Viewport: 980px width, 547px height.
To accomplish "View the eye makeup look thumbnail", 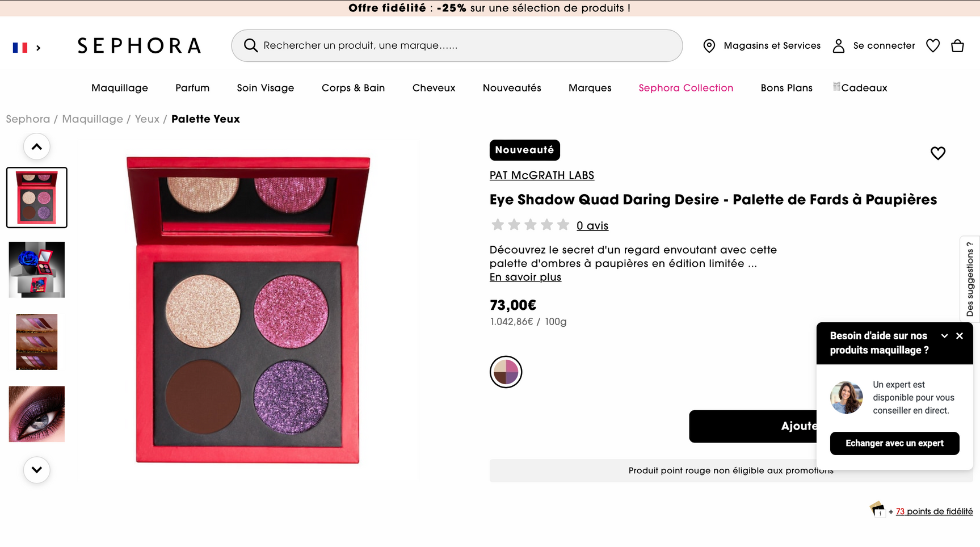I will tap(37, 414).
